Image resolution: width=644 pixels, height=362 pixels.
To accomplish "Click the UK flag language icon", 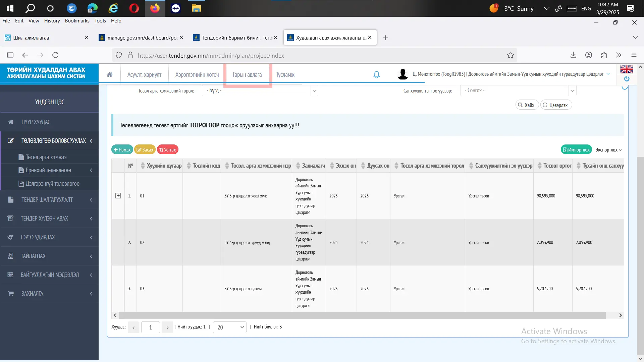I will coord(626,69).
